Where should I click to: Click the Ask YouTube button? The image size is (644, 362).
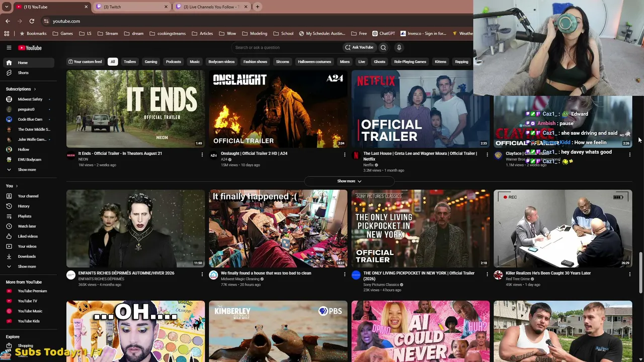[x=359, y=47]
